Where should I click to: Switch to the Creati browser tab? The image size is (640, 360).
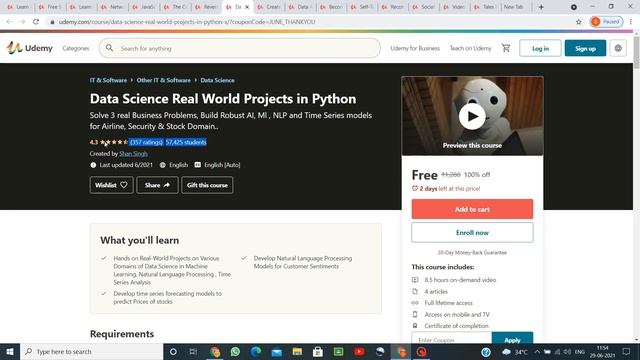coord(269,7)
